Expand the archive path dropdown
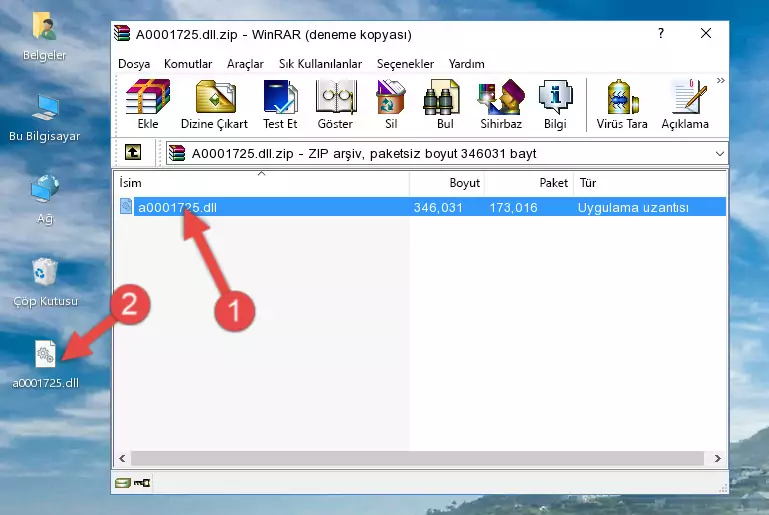Screen dimensions: 769x515 (719, 154)
